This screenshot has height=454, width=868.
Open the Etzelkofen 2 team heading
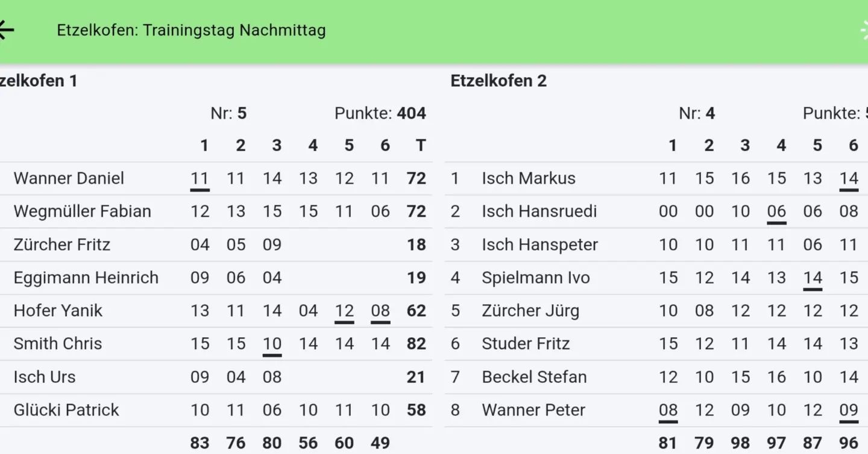click(498, 81)
